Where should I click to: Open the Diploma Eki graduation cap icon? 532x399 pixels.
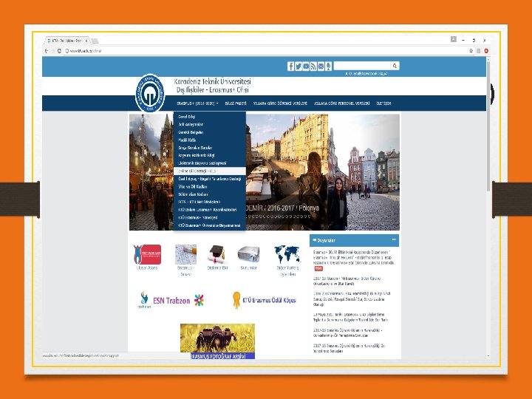[x=217, y=258]
